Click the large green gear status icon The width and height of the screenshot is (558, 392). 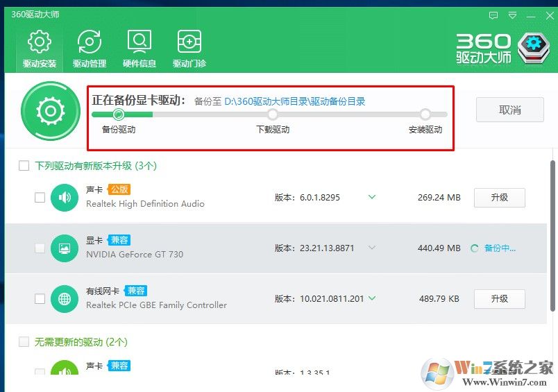[51, 111]
